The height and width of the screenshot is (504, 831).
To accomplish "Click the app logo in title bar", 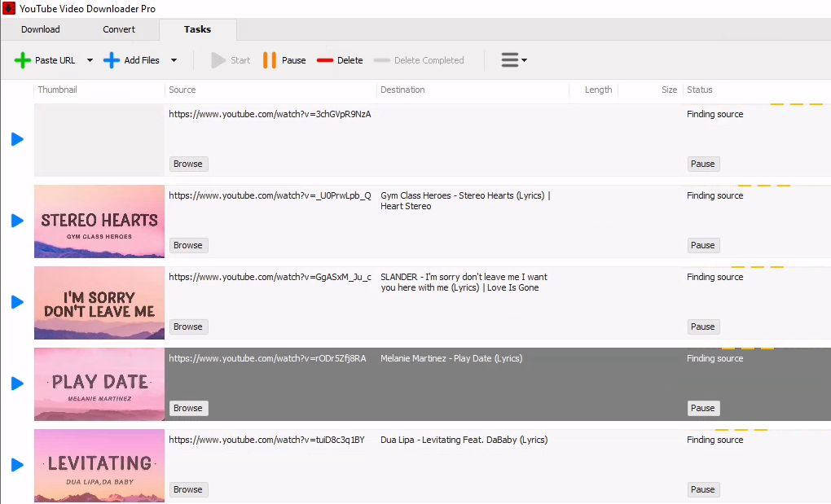I will [x=9, y=8].
